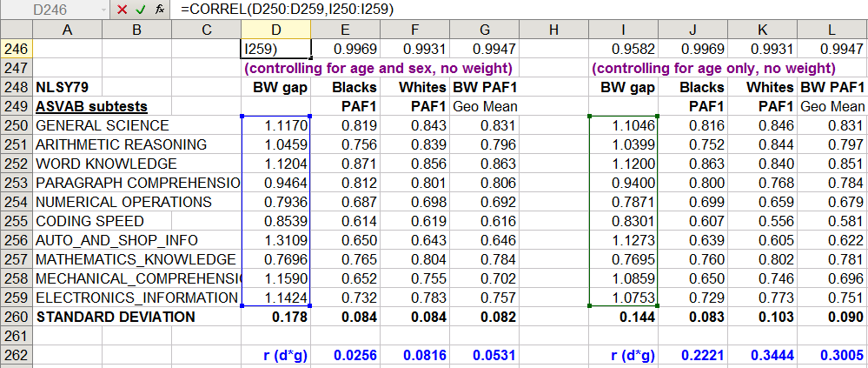
Task: Click 'Geo Mean' cell in column G
Action: 484,106
